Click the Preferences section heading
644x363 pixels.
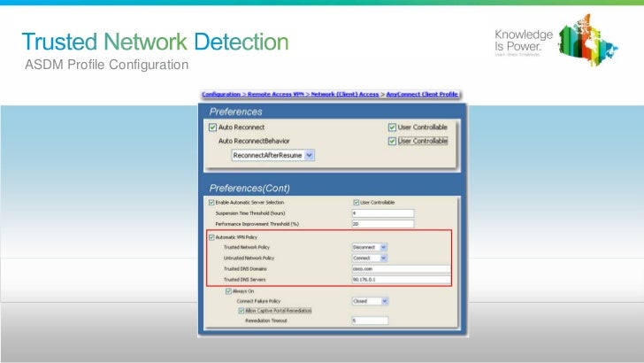(x=235, y=112)
